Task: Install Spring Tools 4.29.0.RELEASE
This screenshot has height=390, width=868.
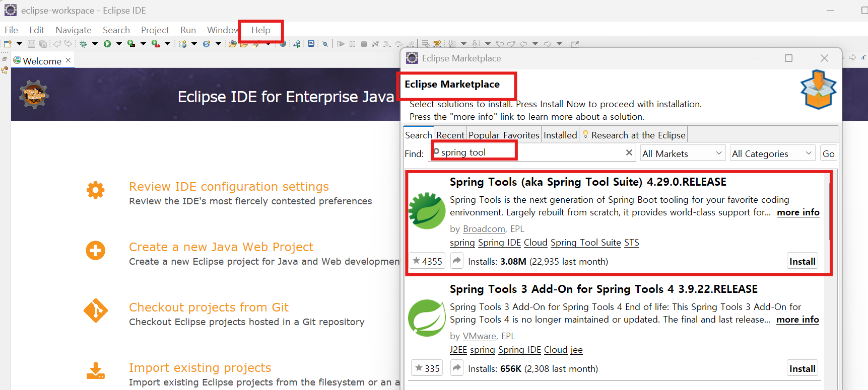Action: pyautogui.click(x=802, y=261)
